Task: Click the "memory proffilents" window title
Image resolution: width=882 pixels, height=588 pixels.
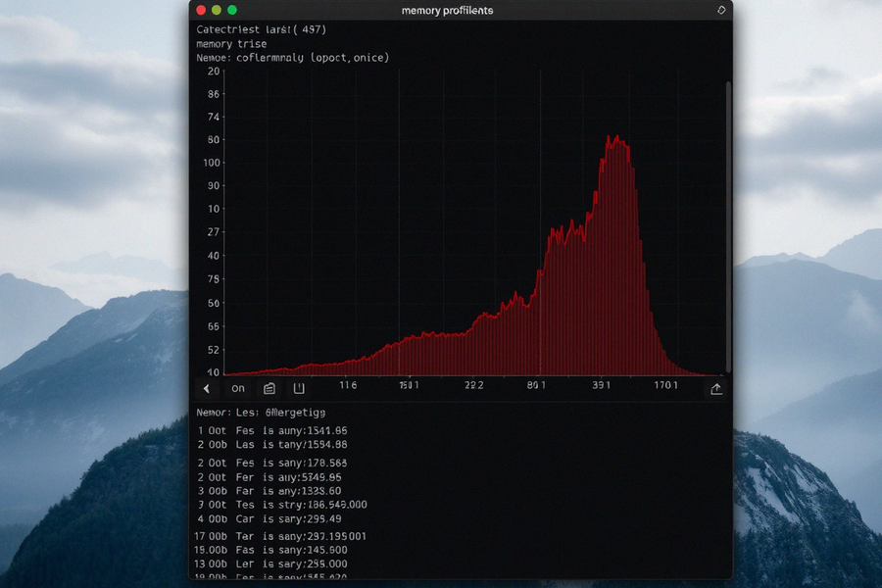Action: click(x=447, y=11)
